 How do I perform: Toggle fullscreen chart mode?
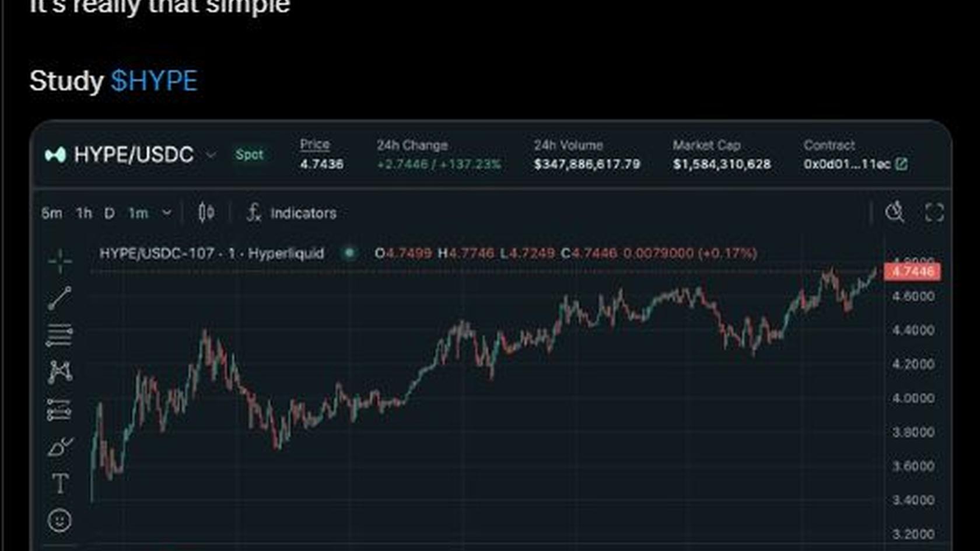point(935,212)
